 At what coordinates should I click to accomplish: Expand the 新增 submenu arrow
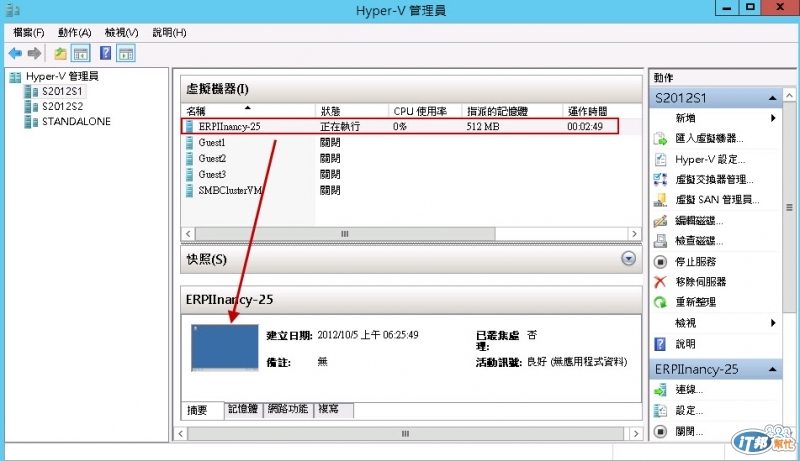pos(773,118)
